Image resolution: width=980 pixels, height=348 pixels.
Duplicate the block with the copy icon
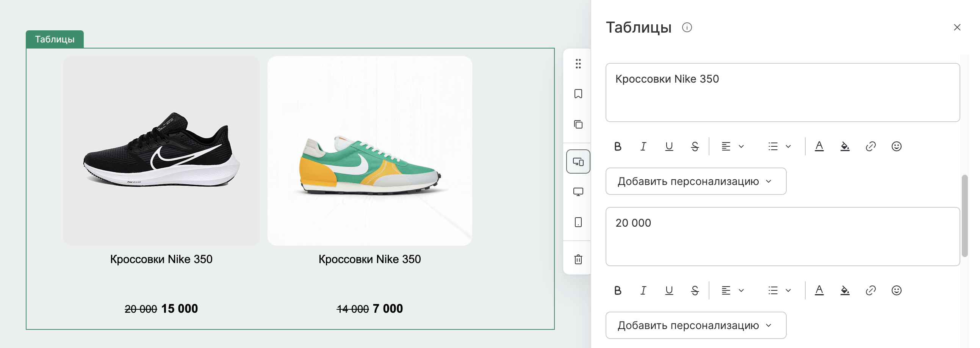point(578,124)
